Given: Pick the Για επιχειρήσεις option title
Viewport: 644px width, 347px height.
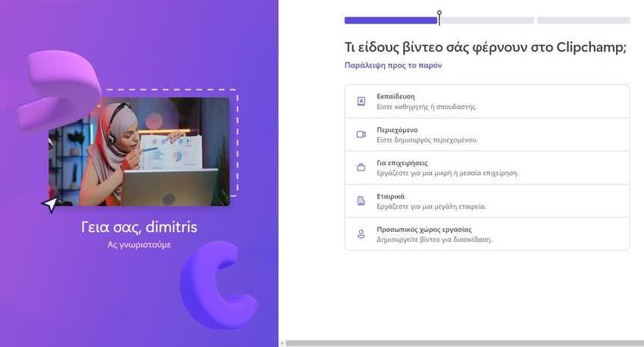Looking at the screenshot, I should [x=402, y=163].
